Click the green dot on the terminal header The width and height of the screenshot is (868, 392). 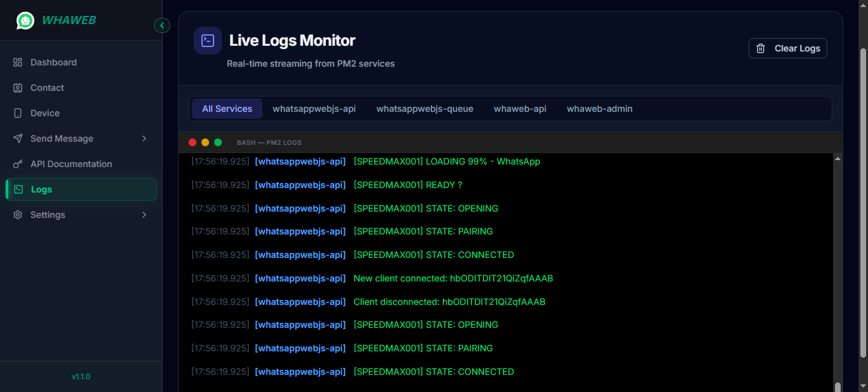tap(218, 142)
